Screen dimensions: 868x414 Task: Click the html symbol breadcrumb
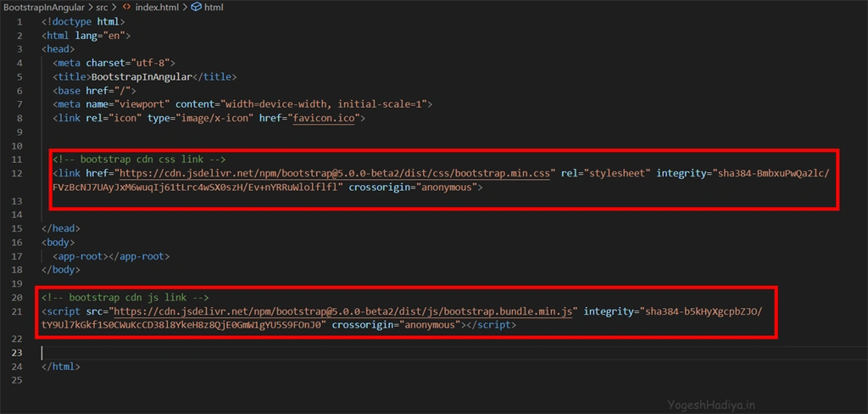[x=214, y=7]
